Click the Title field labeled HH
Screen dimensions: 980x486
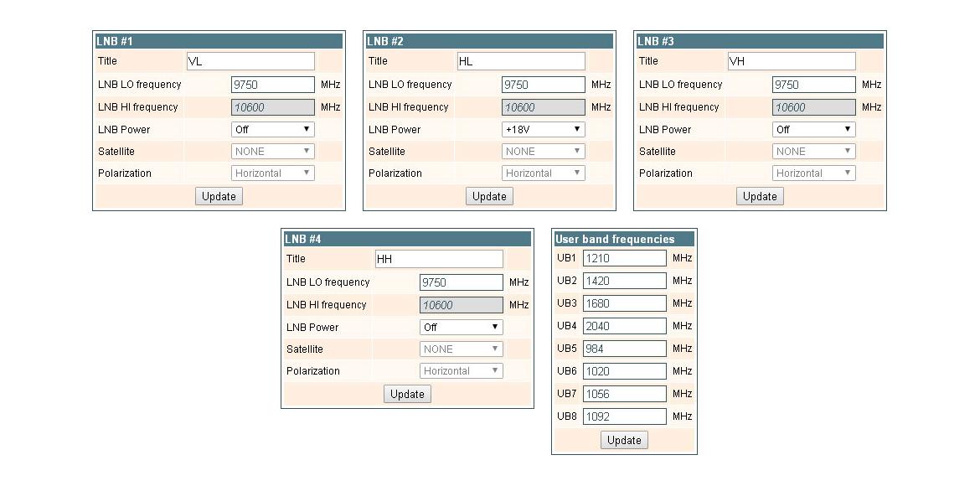439,258
